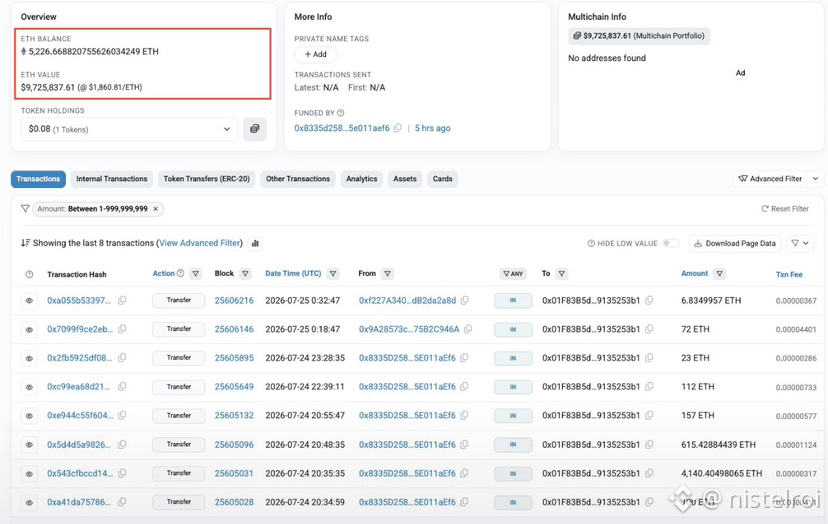
Task: Copy transaction hash 0x5d4d5a9826
Action: point(122,444)
